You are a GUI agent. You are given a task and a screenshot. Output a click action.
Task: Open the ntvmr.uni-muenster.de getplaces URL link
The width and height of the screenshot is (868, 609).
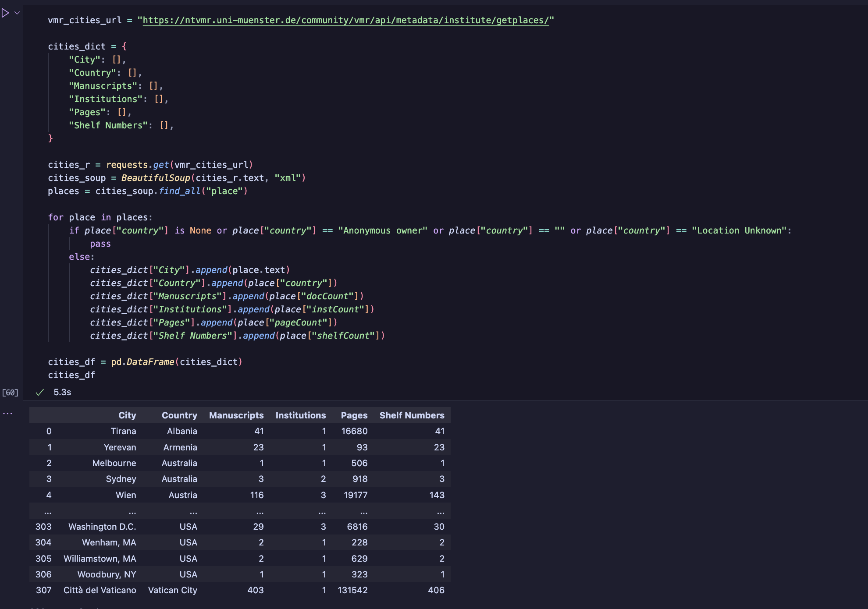tap(345, 20)
